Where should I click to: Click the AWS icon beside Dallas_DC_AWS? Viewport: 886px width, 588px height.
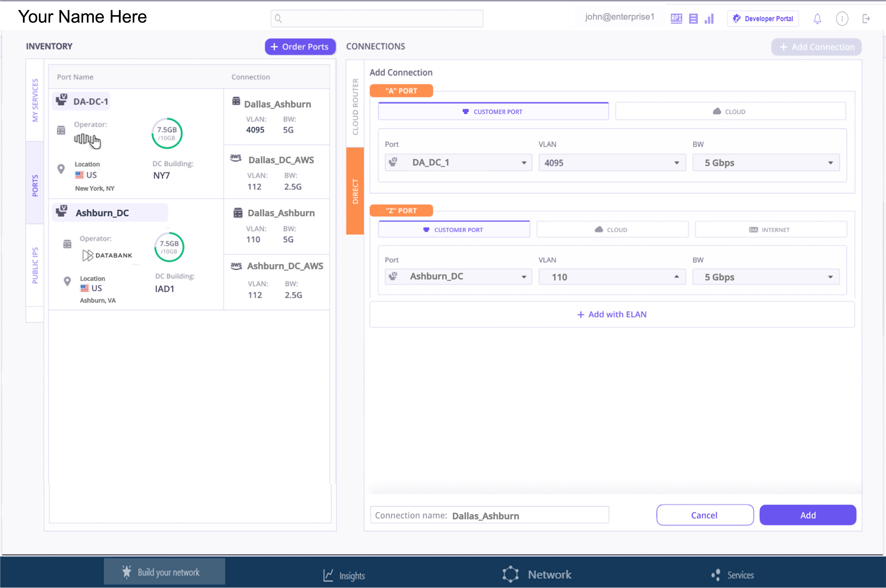pos(235,158)
